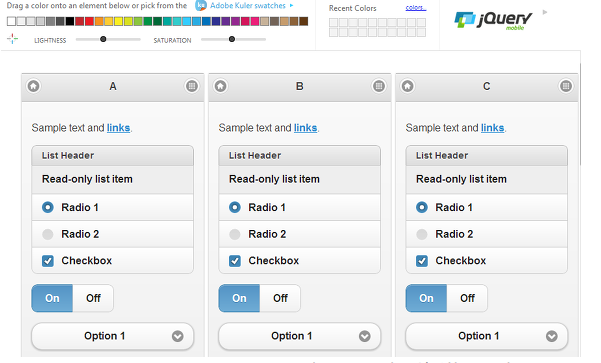Click the swatch B header title
This screenshot has height=363, width=601.
[300, 86]
